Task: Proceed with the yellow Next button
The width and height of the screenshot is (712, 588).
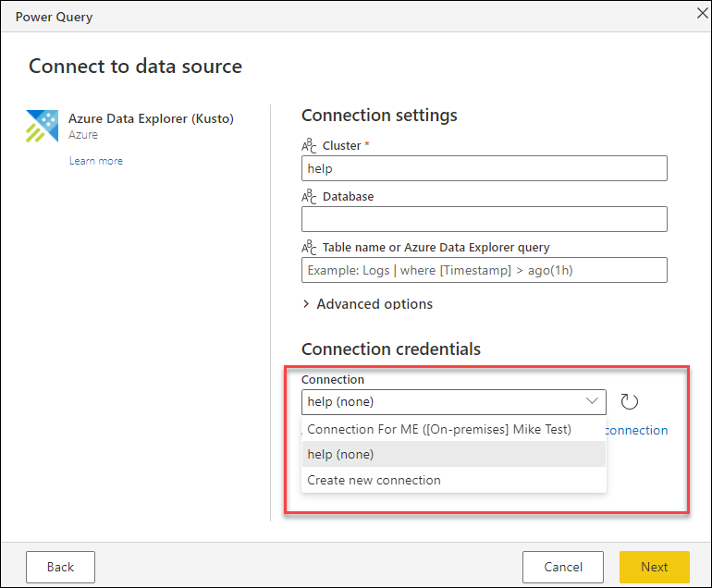Action: tap(654, 567)
